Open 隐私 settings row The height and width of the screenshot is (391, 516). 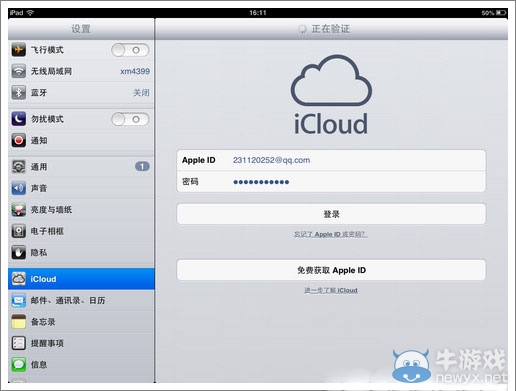pyautogui.click(x=81, y=252)
